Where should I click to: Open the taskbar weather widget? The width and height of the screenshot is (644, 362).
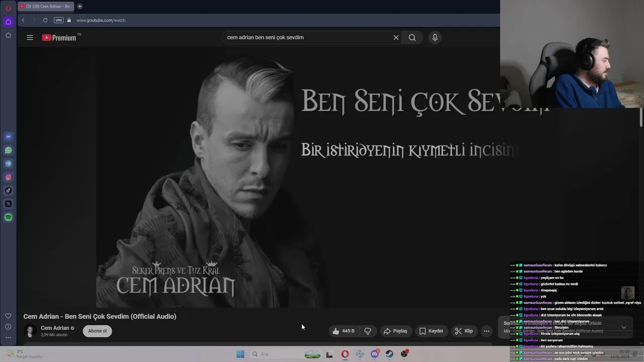[25, 354]
